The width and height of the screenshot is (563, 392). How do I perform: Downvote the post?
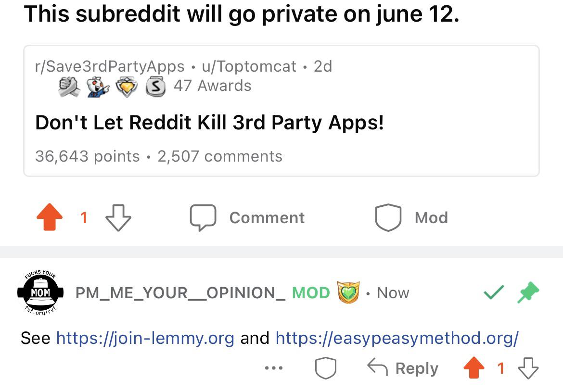[x=118, y=218]
